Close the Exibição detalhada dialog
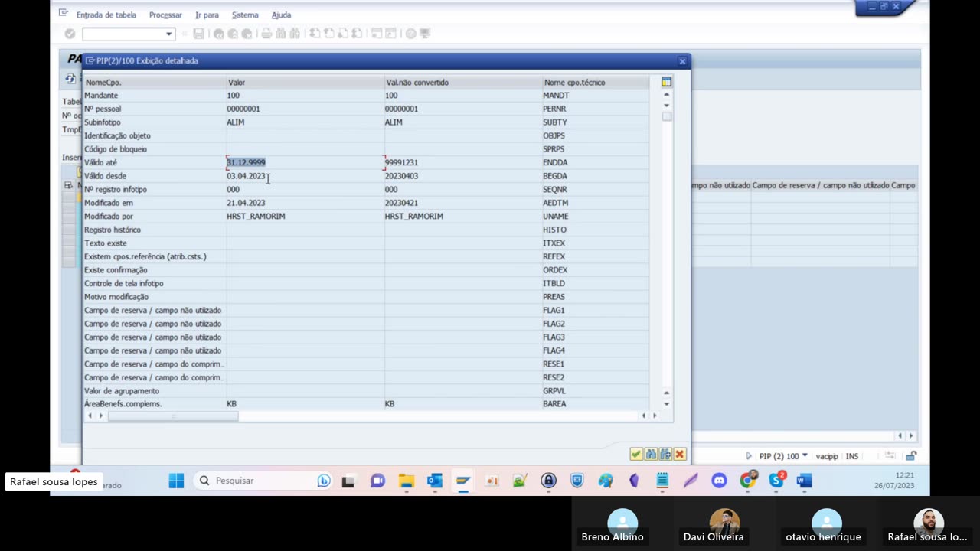980x551 pixels. (x=682, y=61)
